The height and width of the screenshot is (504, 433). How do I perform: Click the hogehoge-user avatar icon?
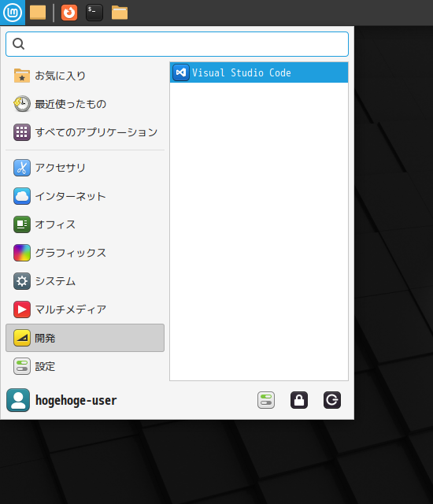coord(18,400)
